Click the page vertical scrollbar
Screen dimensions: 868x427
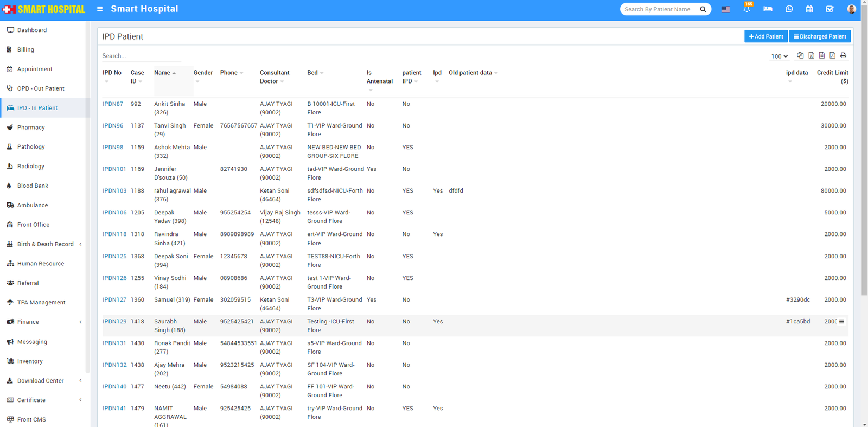point(864,163)
